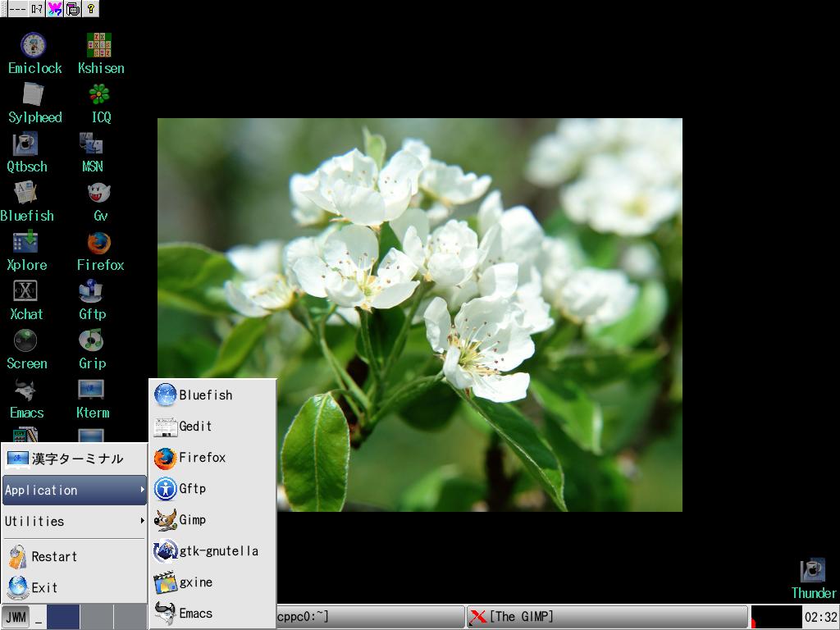Click the ICQ flower icon

click(x=99, y=95)
